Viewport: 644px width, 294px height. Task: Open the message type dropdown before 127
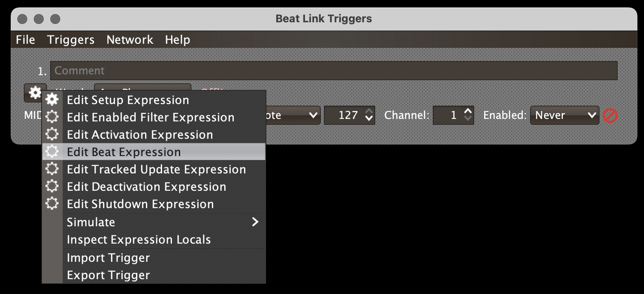click(x=293, y=115)
